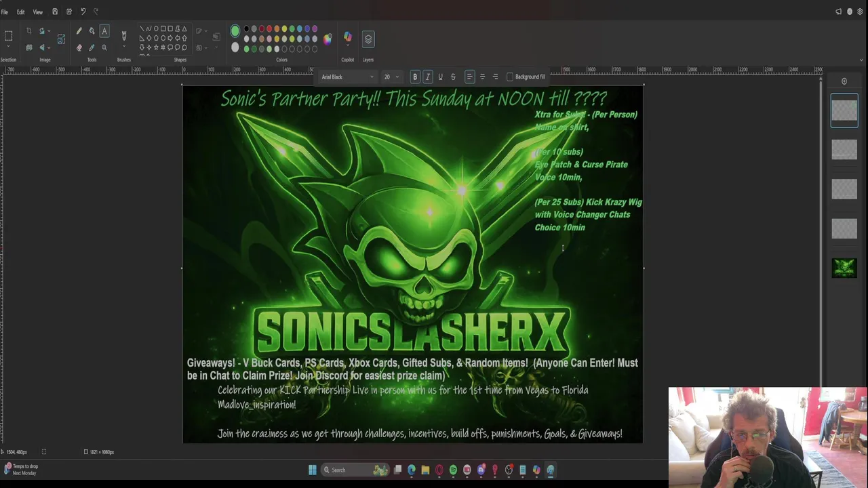The width and height of the screenshot is (868, 488).
Task: Open File Explorer from taskbar
Action: click(x=425, y=470)
